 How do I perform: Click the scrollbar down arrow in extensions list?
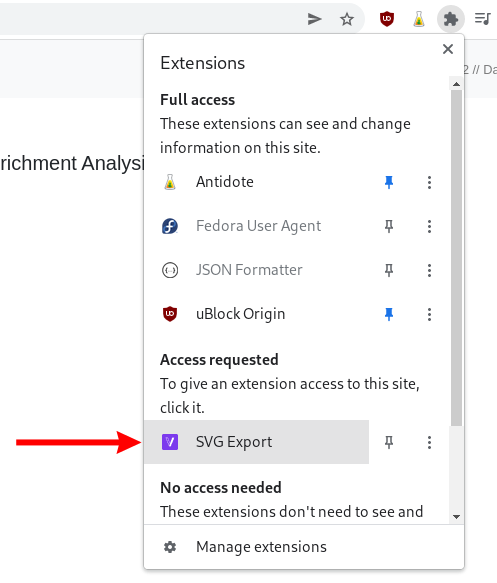pos(456,516)
